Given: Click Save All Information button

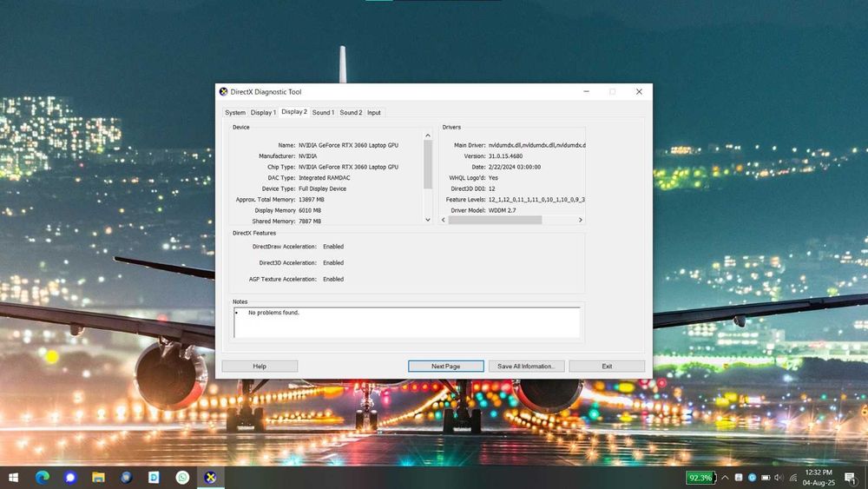Looking at the screenshot, I should coord(527,366).
